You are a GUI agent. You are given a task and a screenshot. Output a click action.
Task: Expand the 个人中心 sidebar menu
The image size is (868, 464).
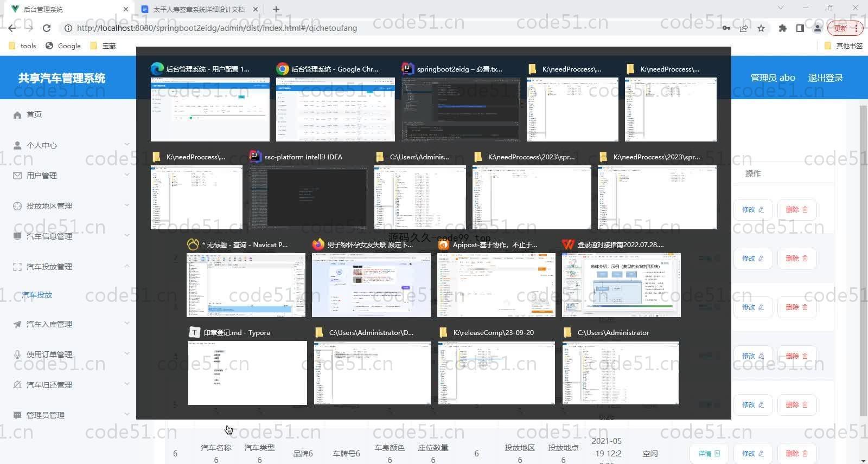68,145
